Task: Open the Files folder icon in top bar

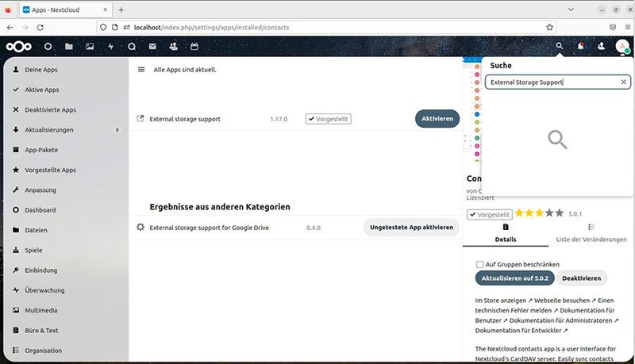Action: [69, 47]
